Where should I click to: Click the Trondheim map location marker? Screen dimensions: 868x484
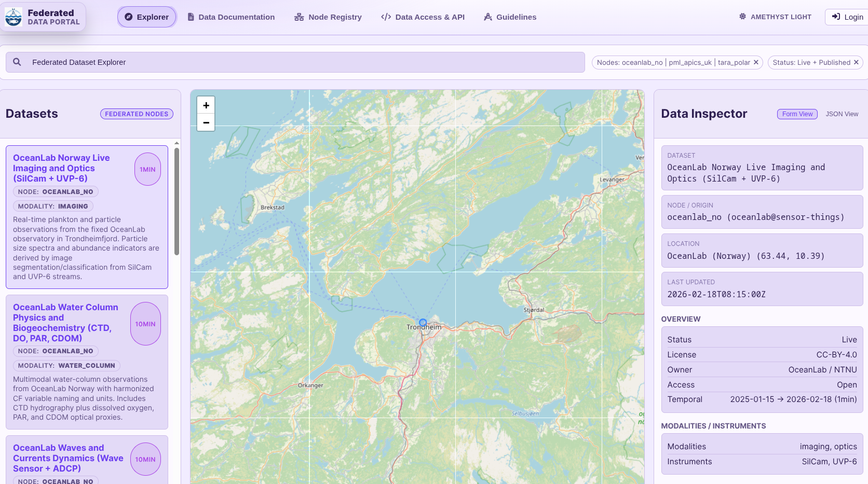click(x=423, y=322)
